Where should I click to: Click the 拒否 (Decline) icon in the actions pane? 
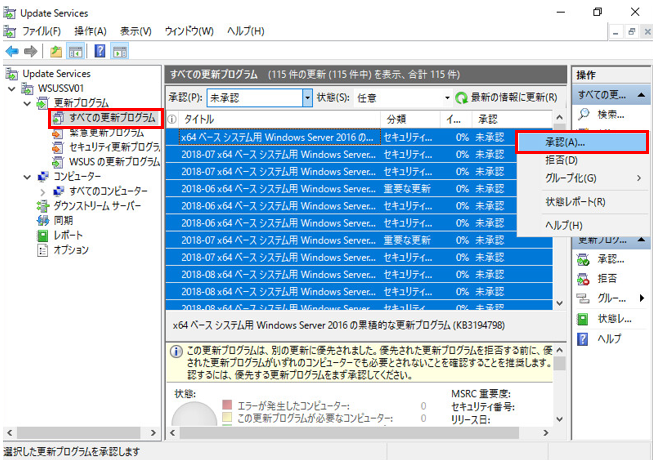pos(587,279)
